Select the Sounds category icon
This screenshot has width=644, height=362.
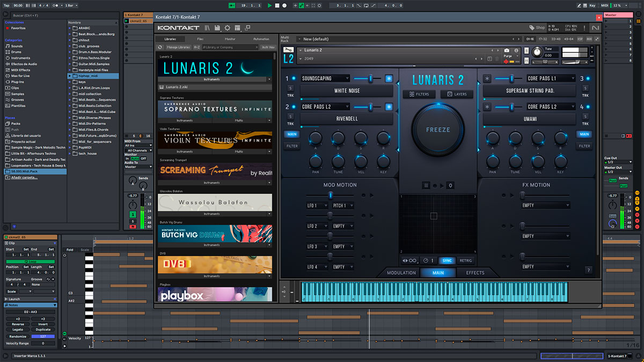(x=8, y=46)
